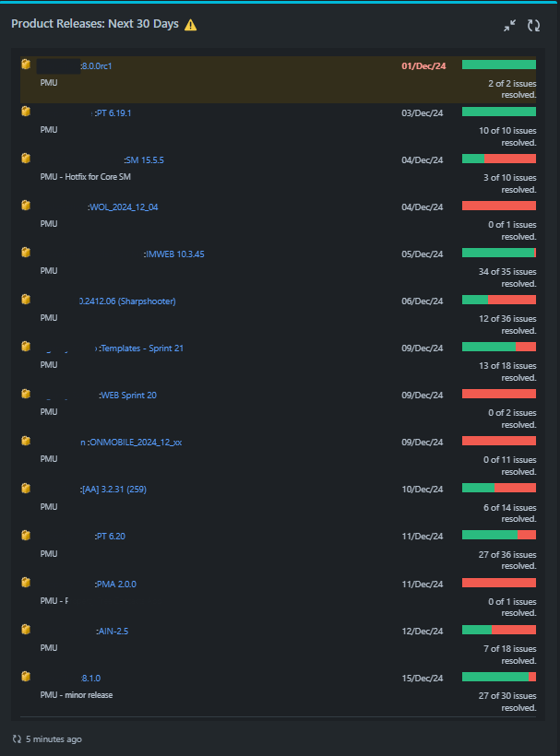Click the package icon for PMA 2.0.0
This screenshot has width=560, height=756.
[26, 583]
